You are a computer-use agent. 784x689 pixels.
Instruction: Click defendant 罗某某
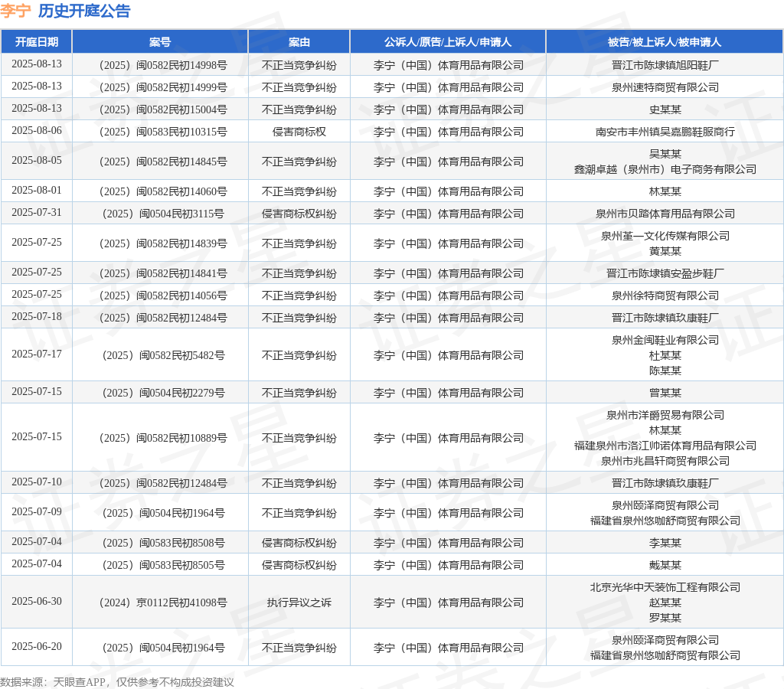click(665, 618)
